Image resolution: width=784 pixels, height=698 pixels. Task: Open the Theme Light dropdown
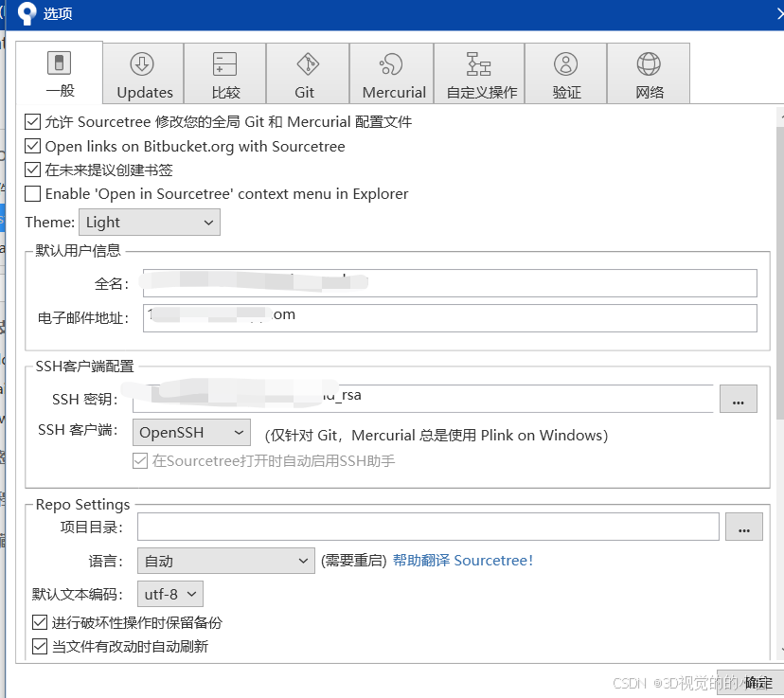pyautogui.click(x=150, y=223)
